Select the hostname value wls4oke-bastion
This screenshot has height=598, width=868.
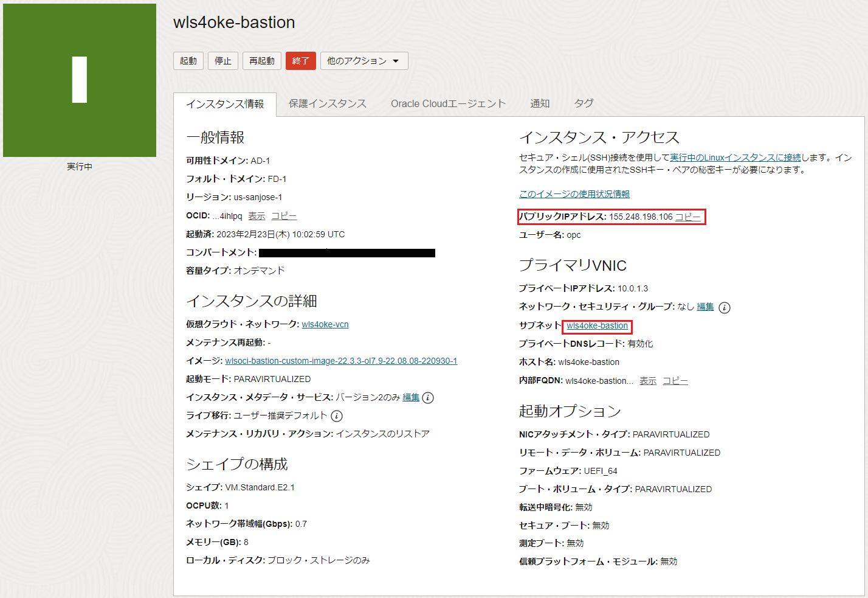(589, 362)
